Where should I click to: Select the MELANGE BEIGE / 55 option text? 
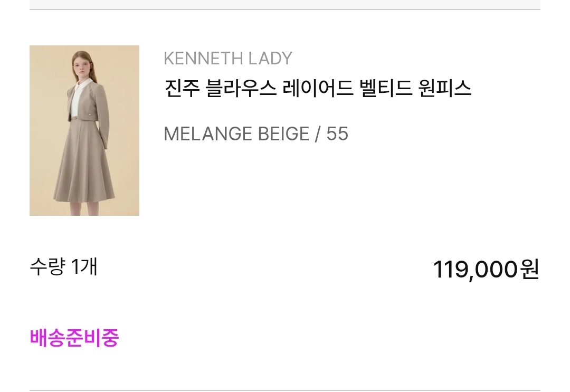[256, 134]
